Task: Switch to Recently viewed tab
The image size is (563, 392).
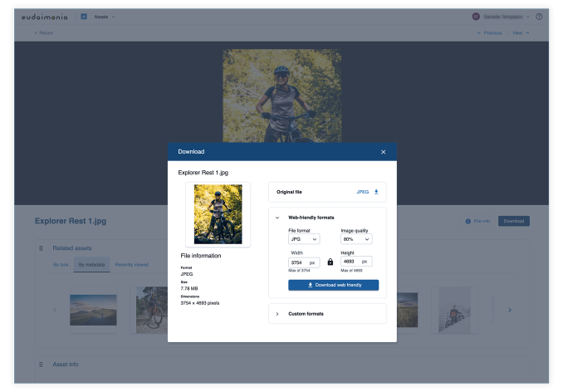Action: 132,265
